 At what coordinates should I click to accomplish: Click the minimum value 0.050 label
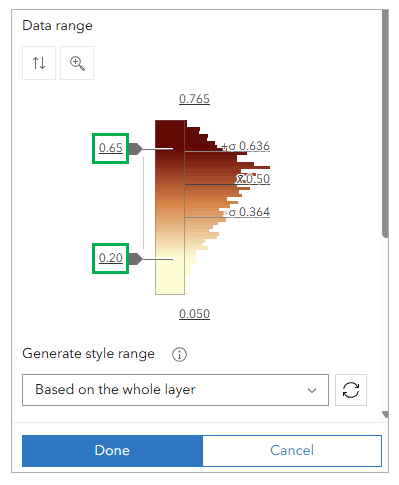point(194,314)
